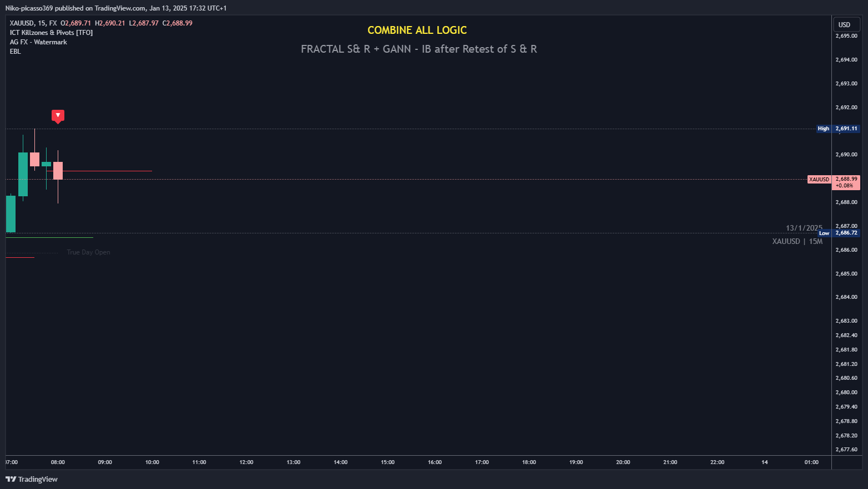
Task: Click the open value O2,689.71
Action: (76, 23)
